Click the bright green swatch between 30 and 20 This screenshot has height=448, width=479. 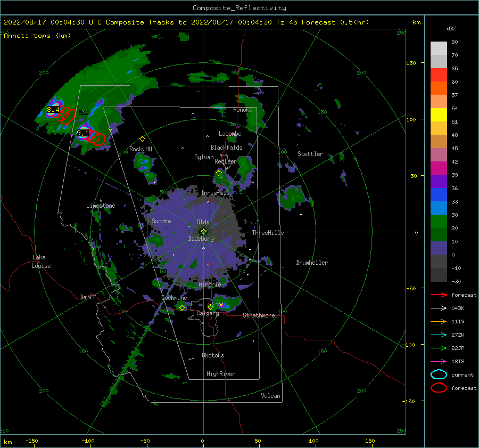(x=439, y=222)
